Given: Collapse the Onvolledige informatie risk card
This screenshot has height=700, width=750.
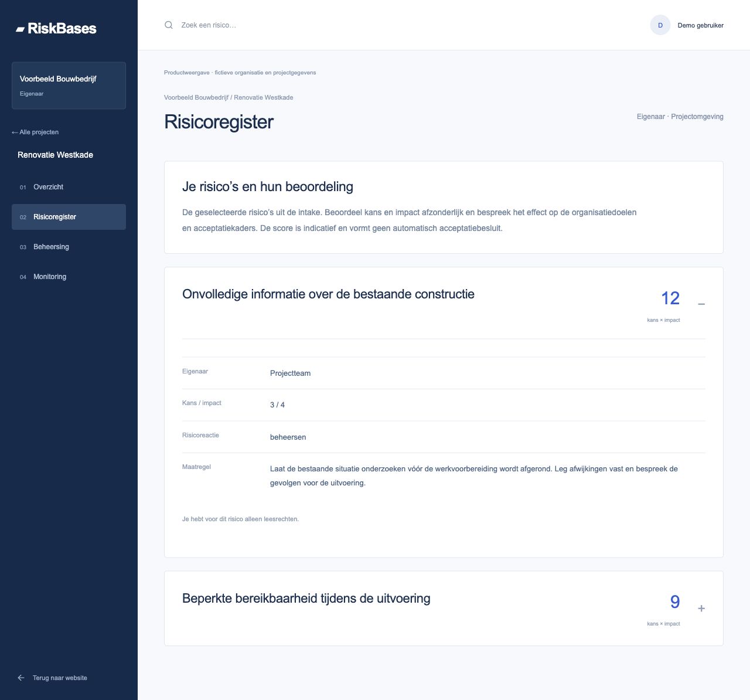Looking at the screenshot, I should coord(701,304).
